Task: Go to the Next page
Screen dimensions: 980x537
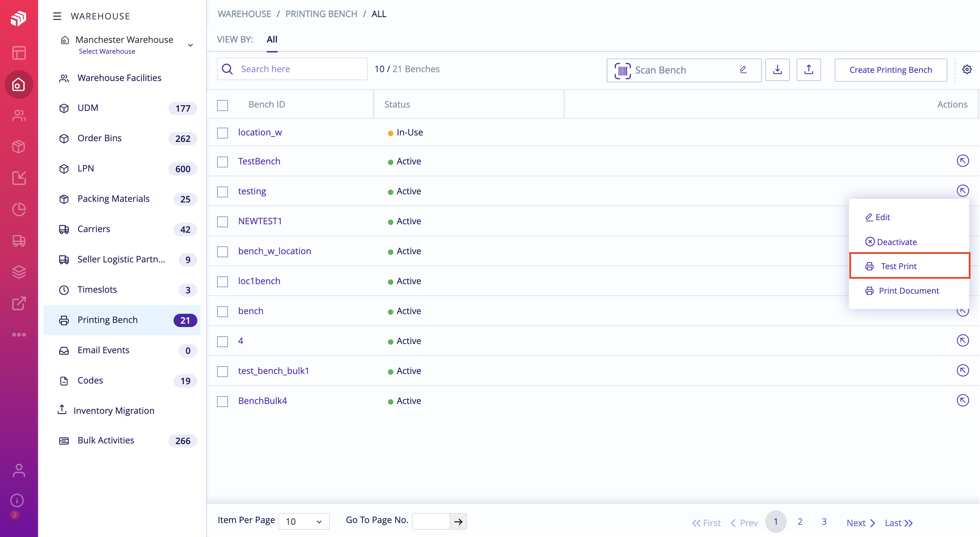Action: [x=861, y=523]
